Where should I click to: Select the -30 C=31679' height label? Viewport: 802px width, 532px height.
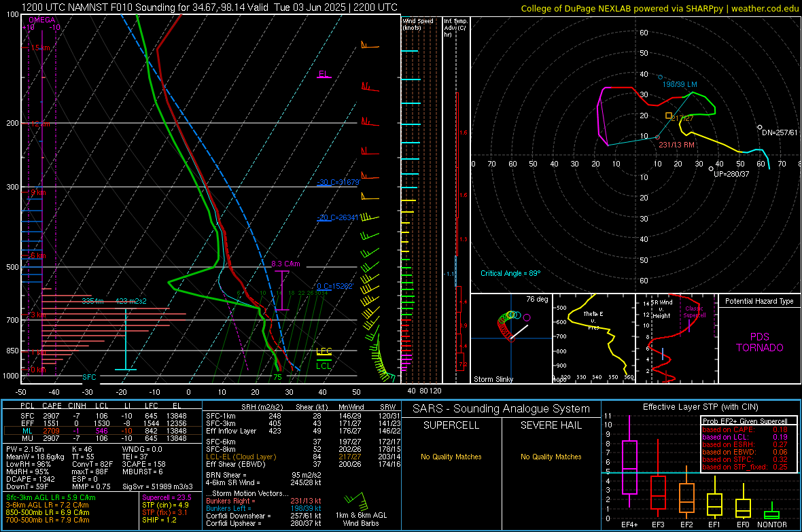click(x=338, y=182)
